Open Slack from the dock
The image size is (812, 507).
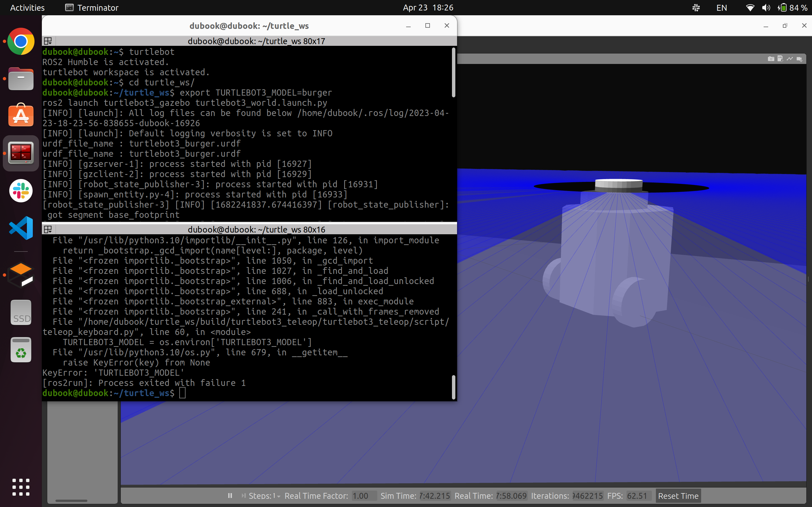[x=21, y=190]
